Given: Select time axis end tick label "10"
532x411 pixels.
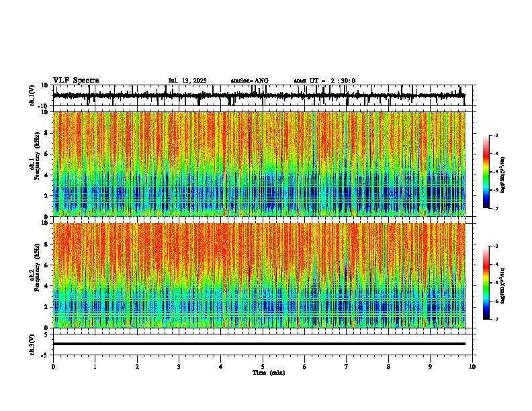Looking at the screenshot, I should (472, 367).
